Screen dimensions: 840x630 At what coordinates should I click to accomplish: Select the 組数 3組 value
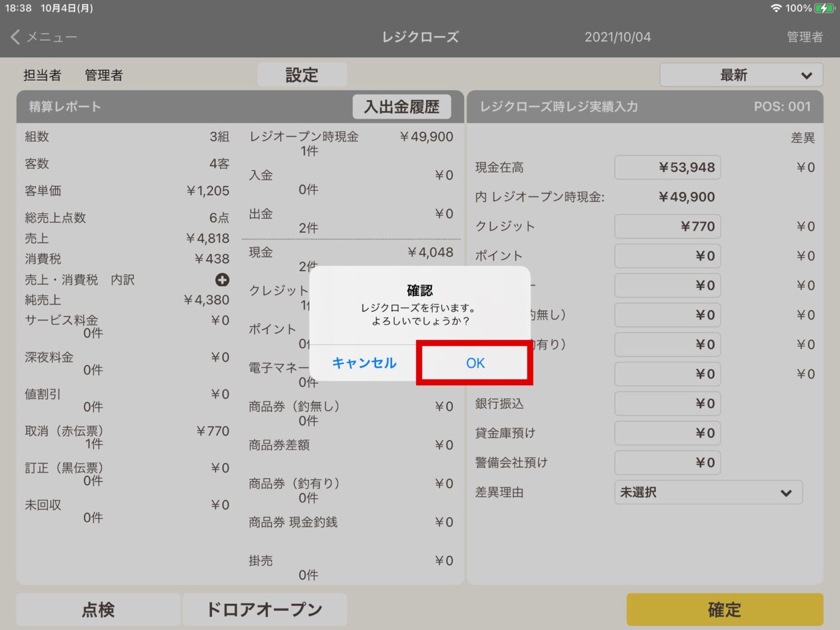click(220, 137)
